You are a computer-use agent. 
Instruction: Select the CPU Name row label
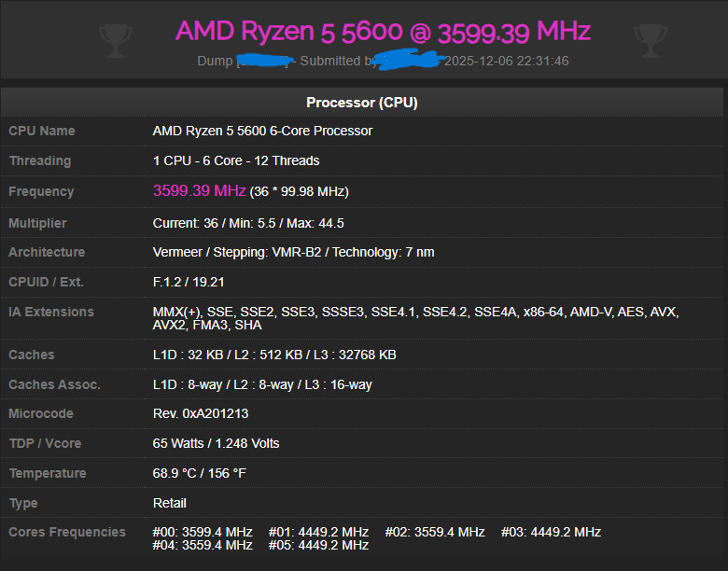point(42,131)
